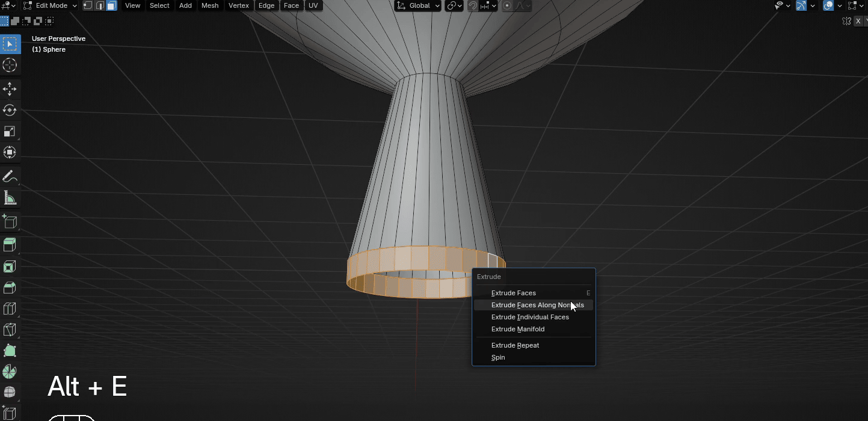Choose the Scale tool
Screen dimensions: 868x421
coord(10,131)
